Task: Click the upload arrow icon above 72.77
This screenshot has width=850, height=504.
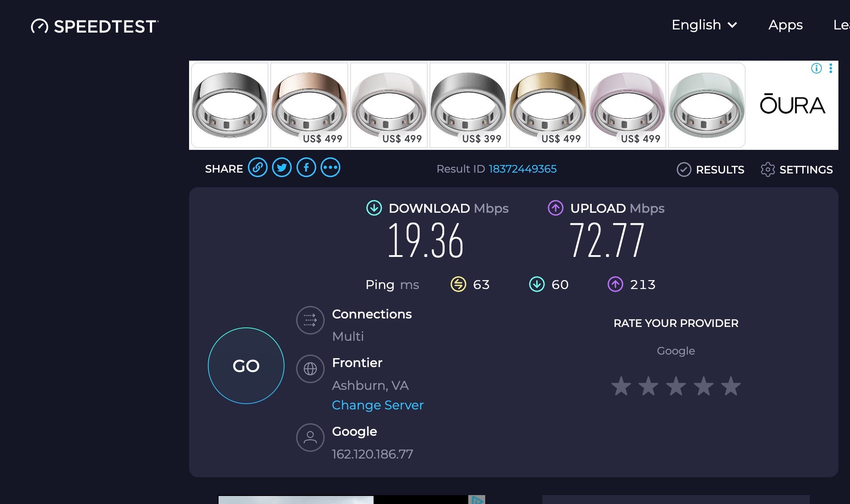Action: coord(555,208)
